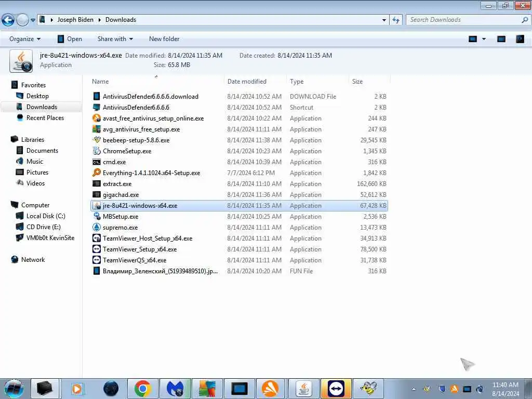Select the ChromeSetup.exe icon
532x399 pixels.
tap(97, 151)
